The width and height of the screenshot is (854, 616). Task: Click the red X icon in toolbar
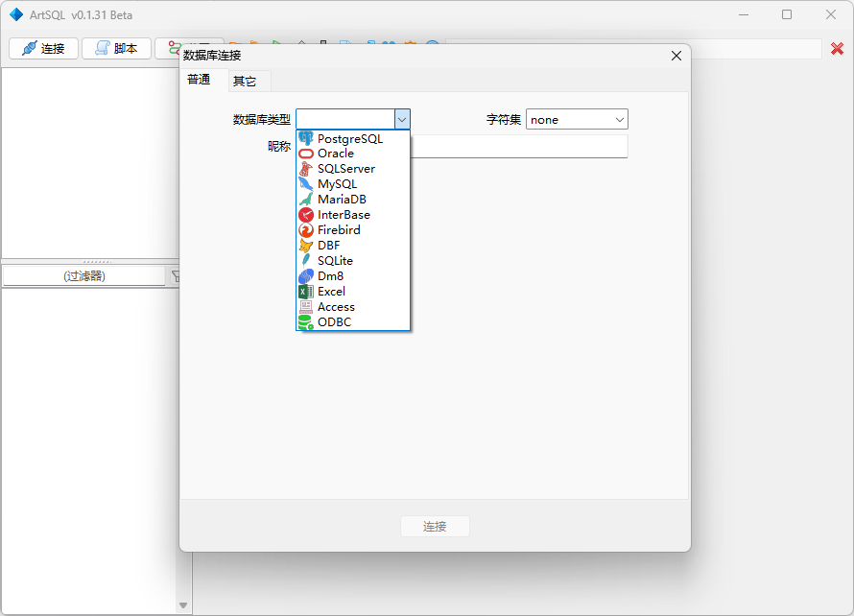[837, 49]
